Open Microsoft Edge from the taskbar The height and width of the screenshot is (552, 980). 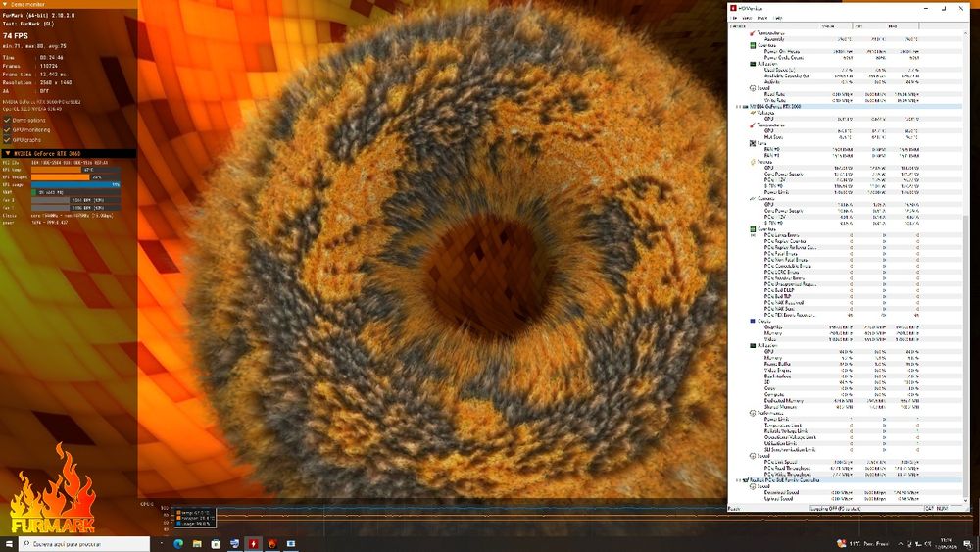[x=178, y=544]
